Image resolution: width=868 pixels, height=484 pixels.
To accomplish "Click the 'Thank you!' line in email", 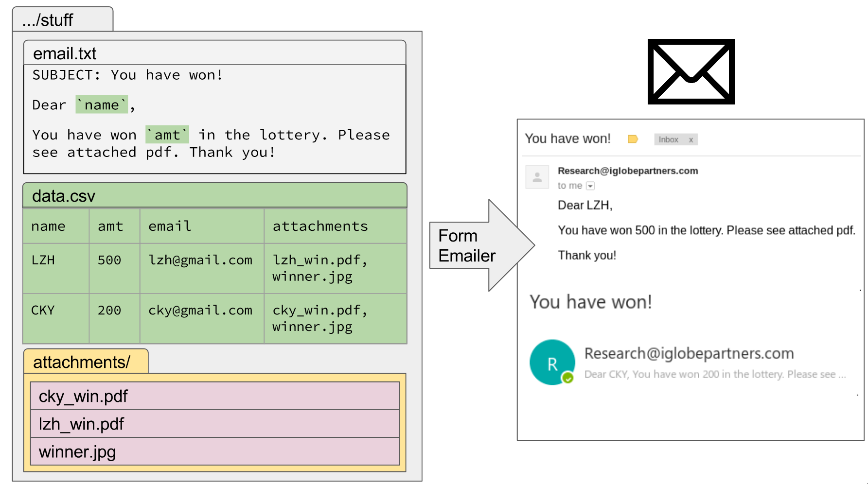I will click(x=587, y=255).
